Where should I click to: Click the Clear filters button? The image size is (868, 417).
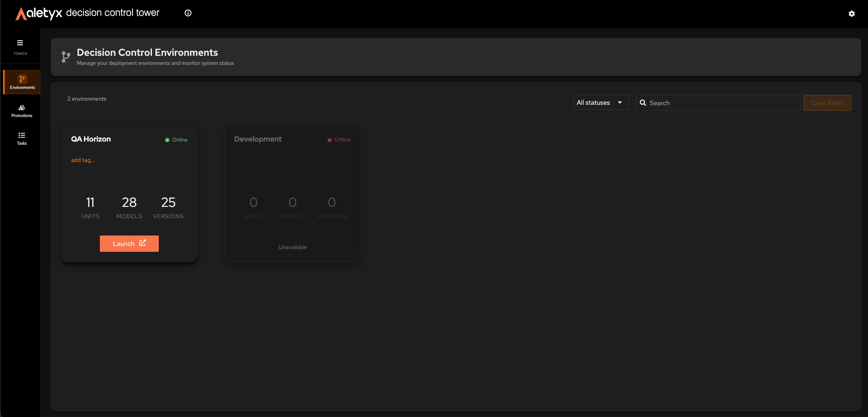[x=827, y=103]
